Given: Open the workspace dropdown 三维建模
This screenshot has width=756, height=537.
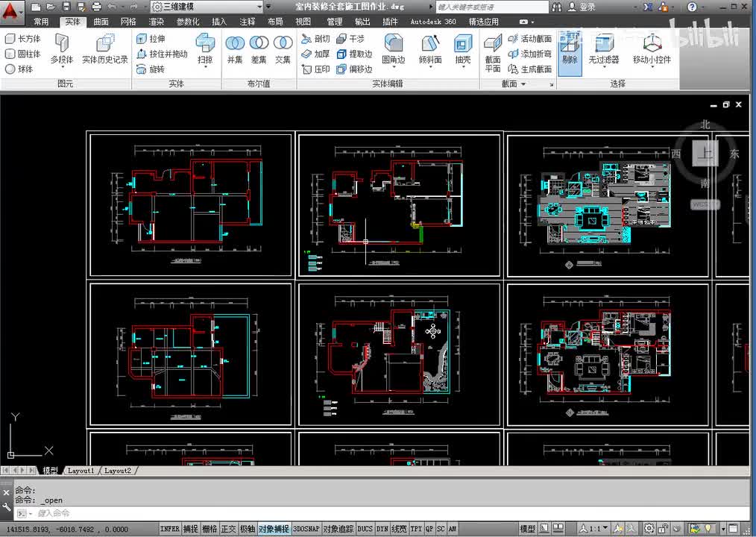Looking at the screenshot, I should pos(207,7).
